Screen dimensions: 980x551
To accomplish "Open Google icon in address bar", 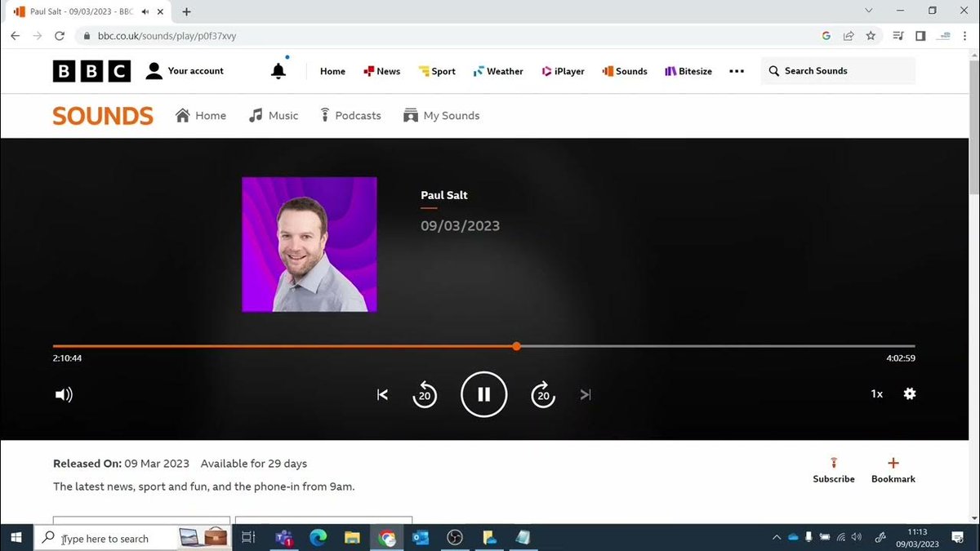I will (x=826, y=36).
